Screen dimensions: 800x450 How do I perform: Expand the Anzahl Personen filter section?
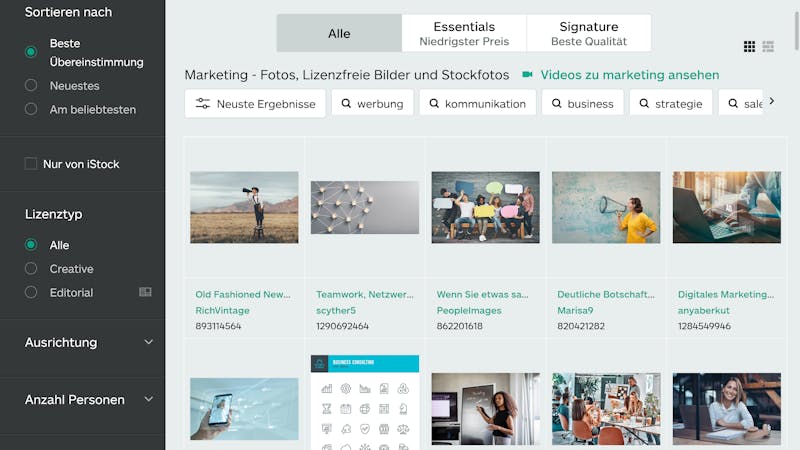(89, 399)
